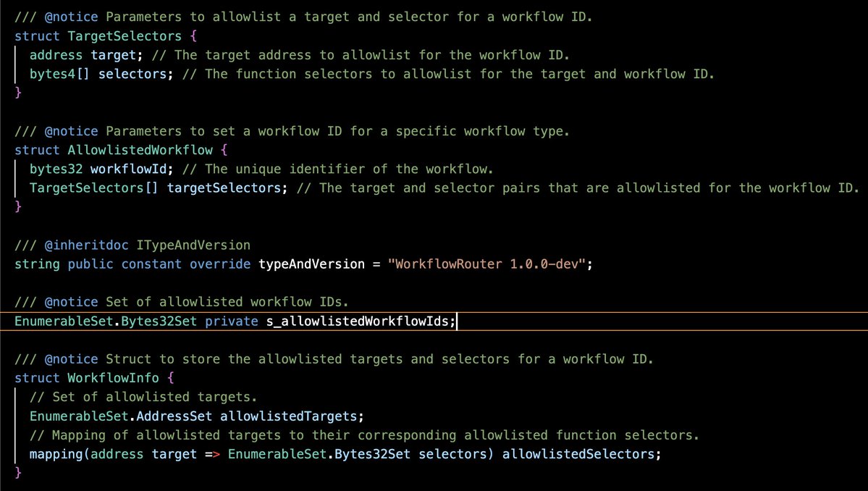Image resolution: width=868 pixels, height=491 pixels.
Task: Click the WorkflowInfo struct name
Action: [114, 378]
